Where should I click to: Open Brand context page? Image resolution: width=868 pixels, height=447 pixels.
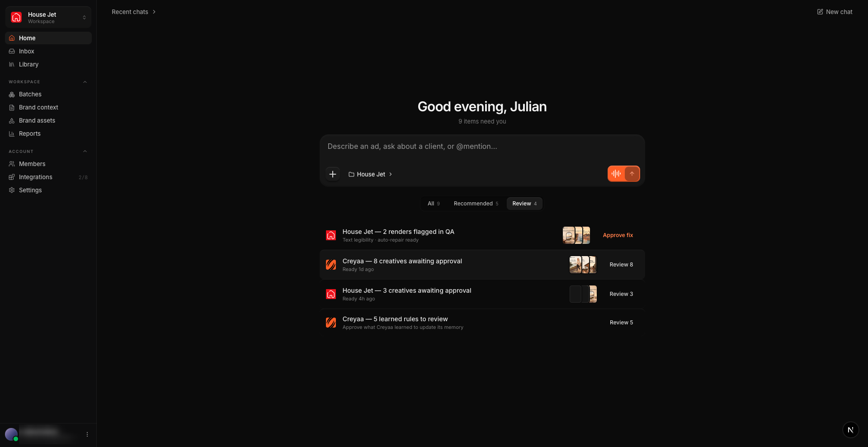click(48, 107)
